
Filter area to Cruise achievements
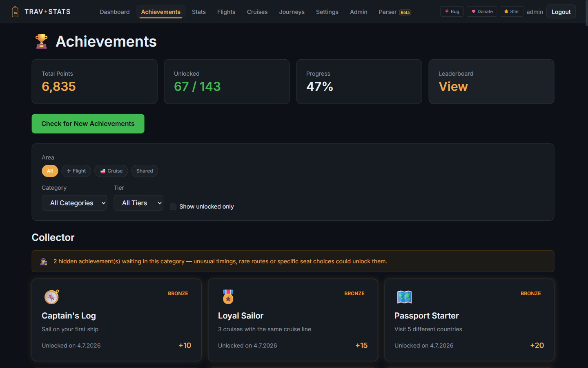pyautogui.click(x=111, y=171)
